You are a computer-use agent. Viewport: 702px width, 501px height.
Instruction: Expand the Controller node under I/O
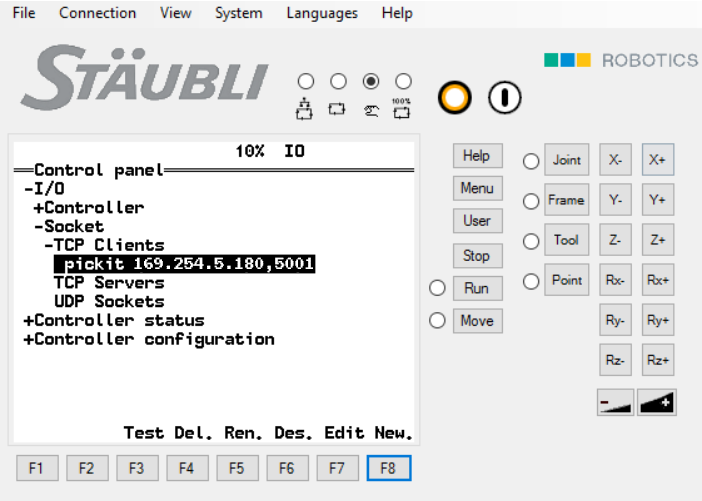pyautogui.click(x=39, y=208)
